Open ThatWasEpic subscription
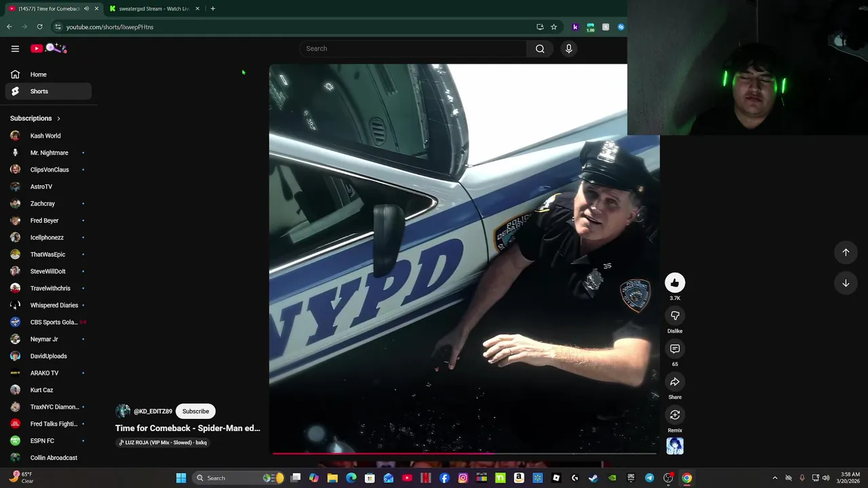The width and height of the screenshot is (868, 488). point(48,254)
